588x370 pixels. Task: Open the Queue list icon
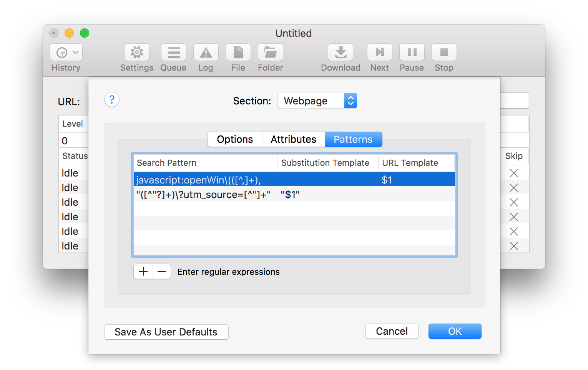point(173,53)
